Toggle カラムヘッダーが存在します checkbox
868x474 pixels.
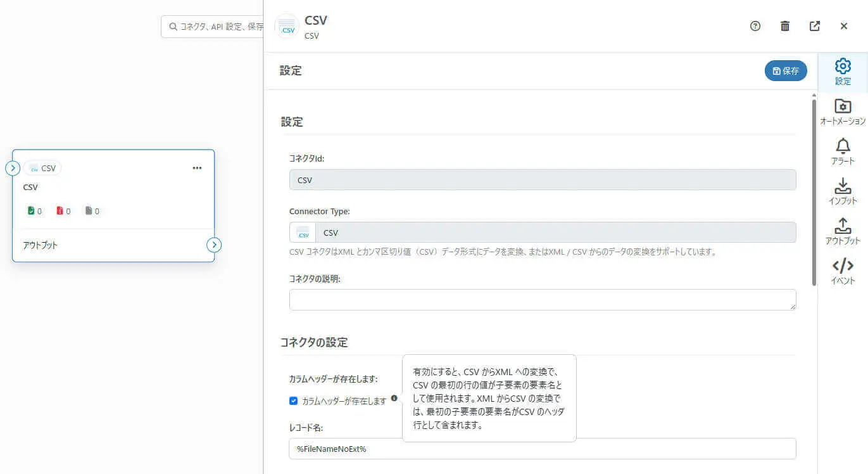click(293, 400)
